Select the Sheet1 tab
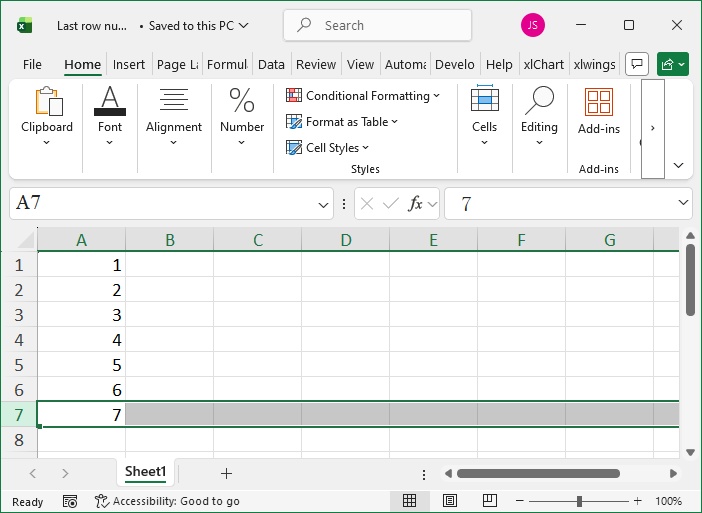 click(x=146, y=472)
